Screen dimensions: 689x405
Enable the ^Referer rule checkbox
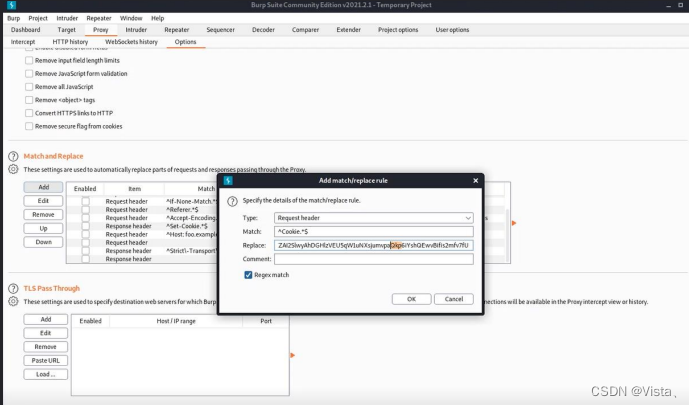[x=86, y=210]
